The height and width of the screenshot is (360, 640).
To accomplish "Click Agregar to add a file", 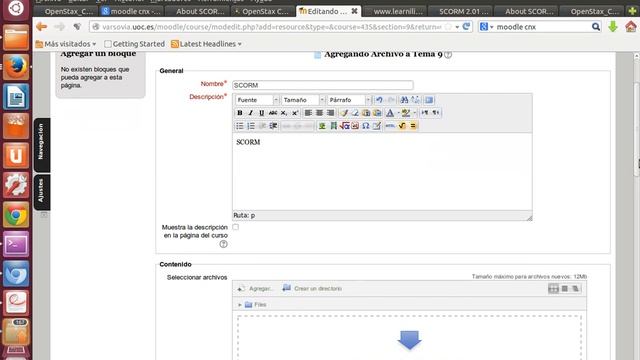I will [256, 289].
